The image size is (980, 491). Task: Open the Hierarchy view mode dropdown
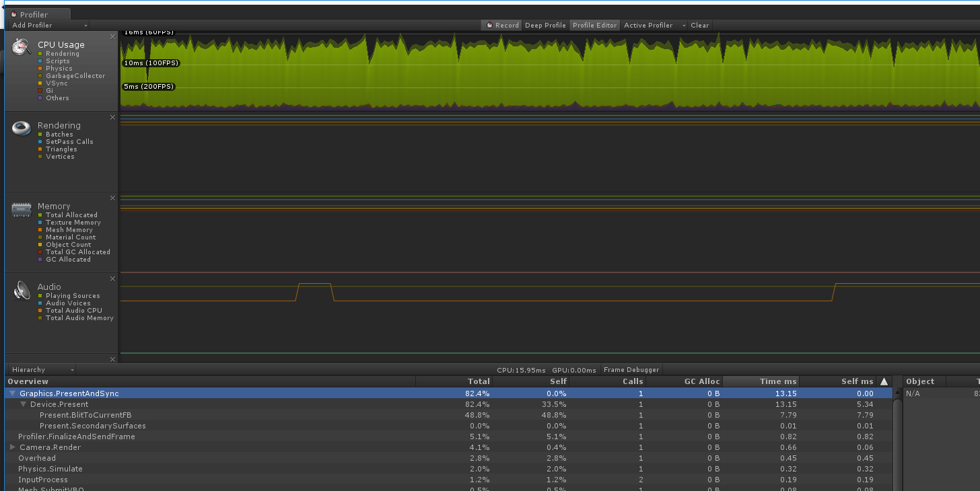click(x=42, y=369)
